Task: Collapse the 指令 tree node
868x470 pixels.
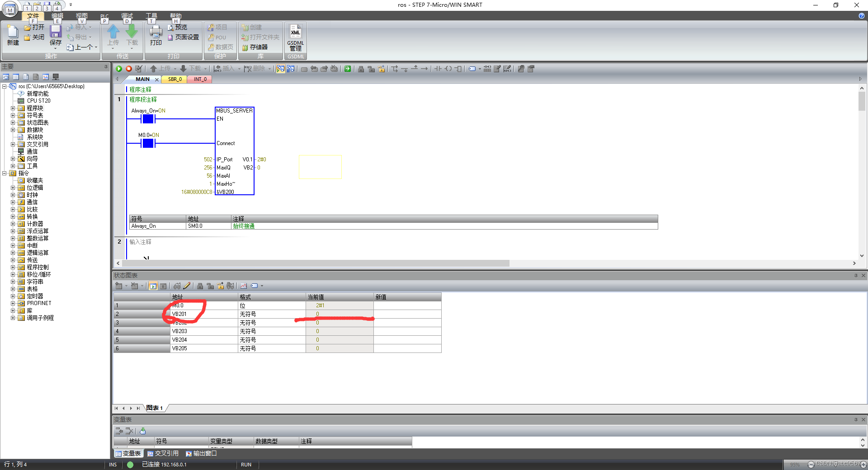Action: pyautogui.click(x=5, y=173)
